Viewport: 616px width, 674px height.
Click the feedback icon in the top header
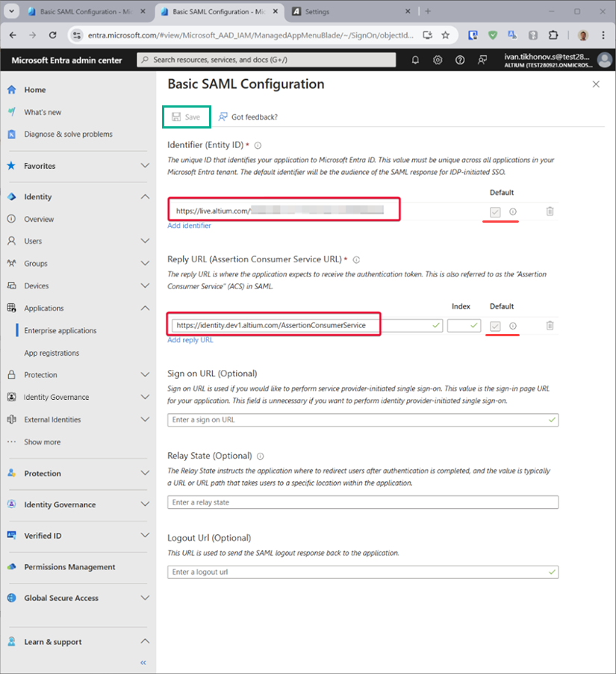pyautogui.click(x=482, y=61)
